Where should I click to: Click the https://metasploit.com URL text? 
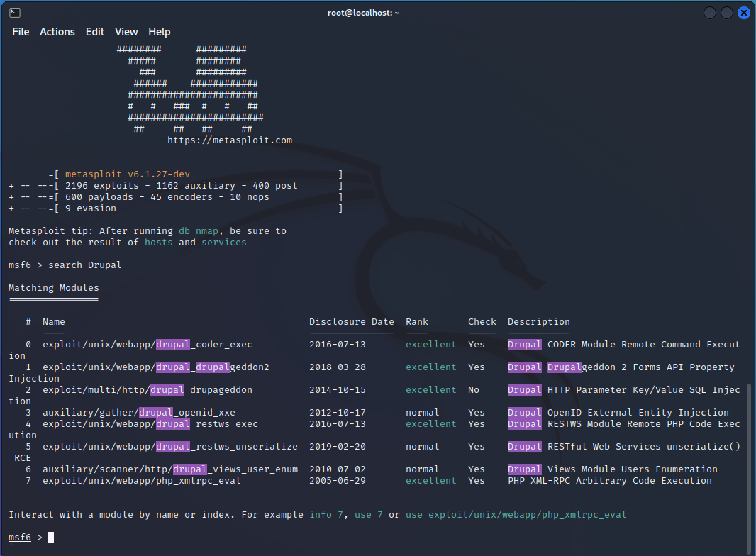pyautogui.click(x=230, y=140)
